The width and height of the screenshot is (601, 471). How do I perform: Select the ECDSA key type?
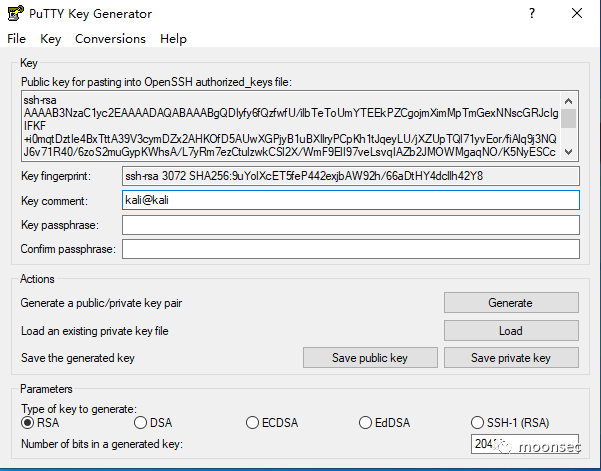pyautogui.click(x=272, y=423)
